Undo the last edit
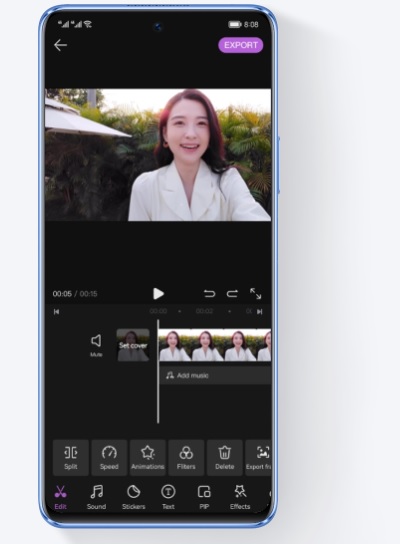This screenshot has width=400, height=544. (x=209, y=294)
